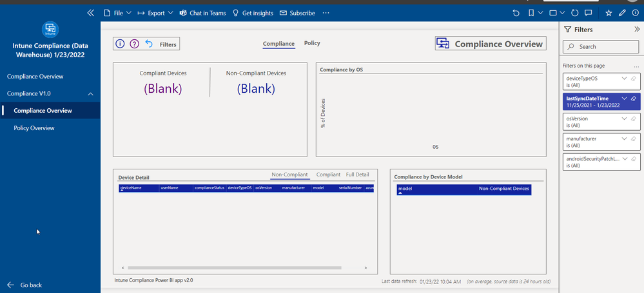Click the pencil edit icon
Screen dimensions: 644x293
[622, 13]
